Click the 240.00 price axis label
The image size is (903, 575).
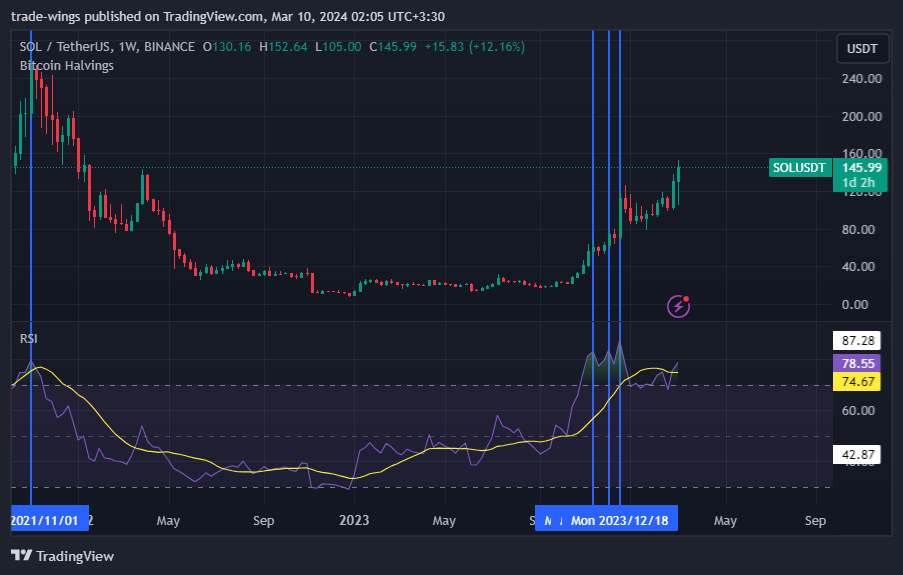(x=862, y=79)
